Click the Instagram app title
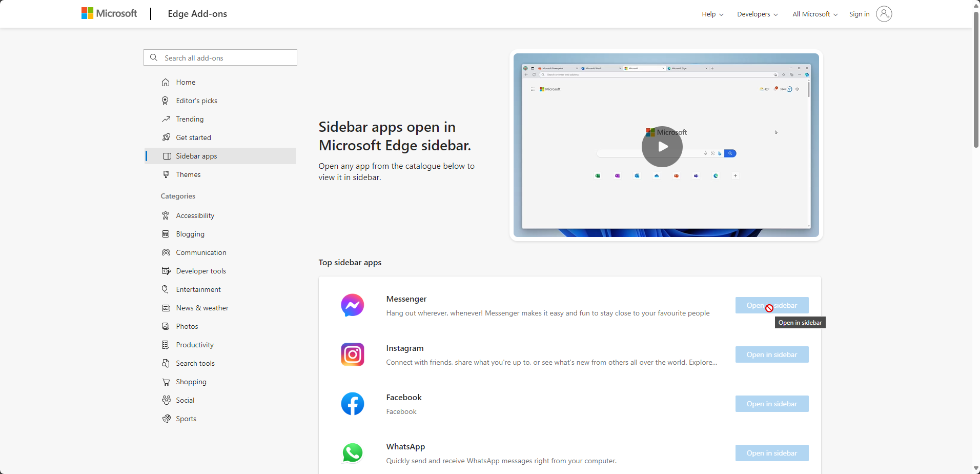 405,348
